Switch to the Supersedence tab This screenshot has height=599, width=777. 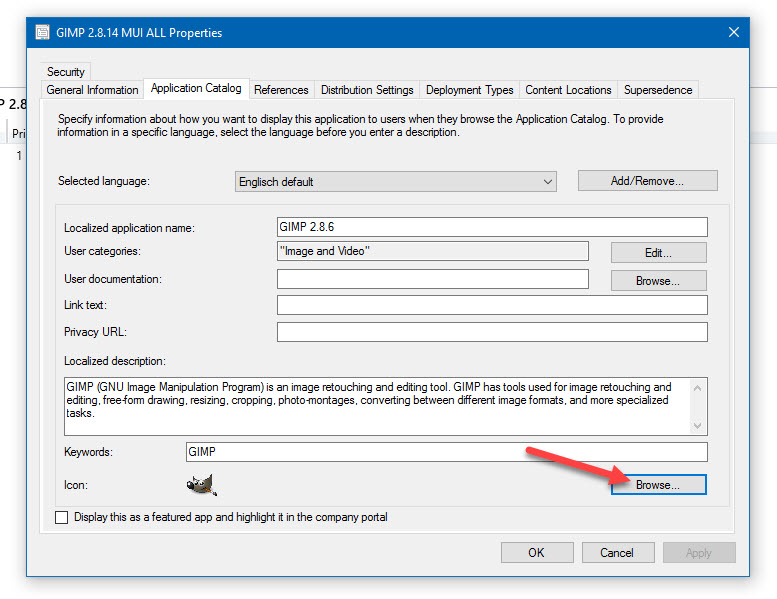tap(658, 90)
